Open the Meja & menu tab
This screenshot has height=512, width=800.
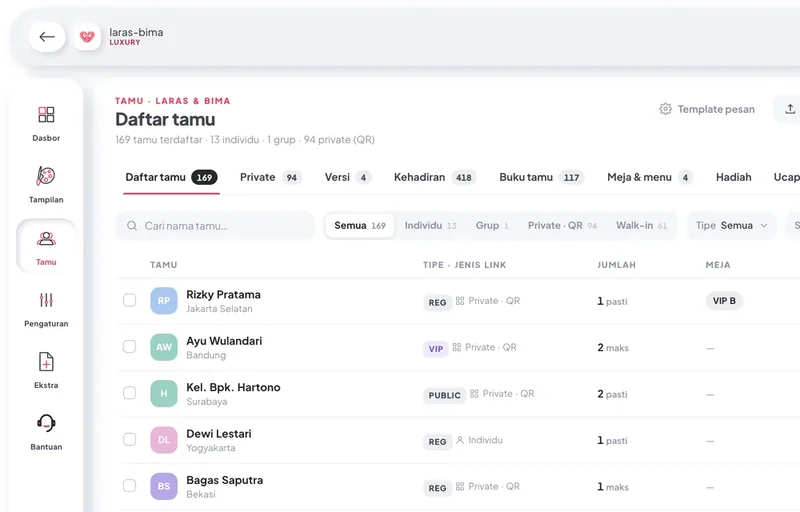(x=650, y=177)
